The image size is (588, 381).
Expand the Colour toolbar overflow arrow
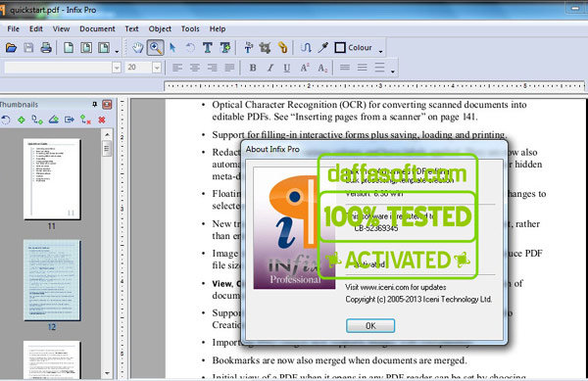(381, 51)
